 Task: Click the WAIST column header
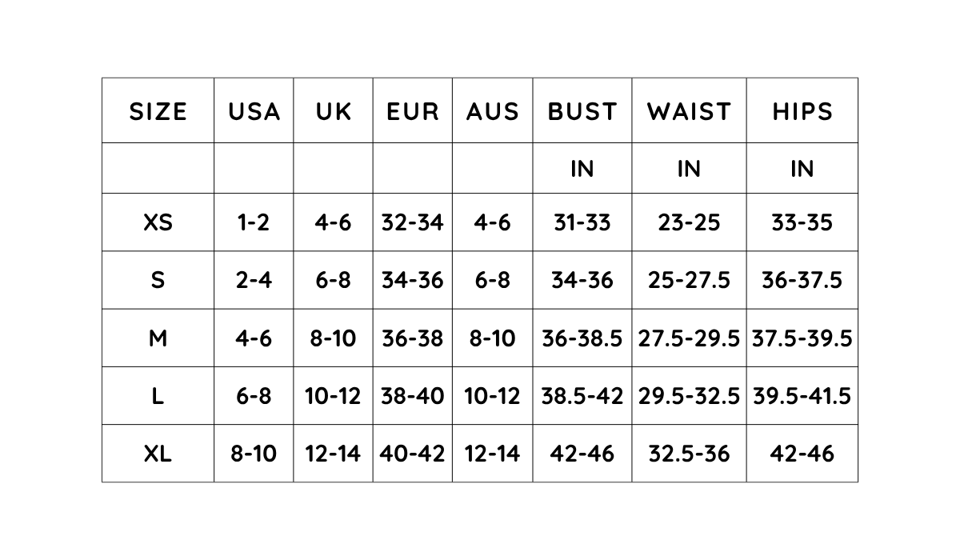[690, 111]
